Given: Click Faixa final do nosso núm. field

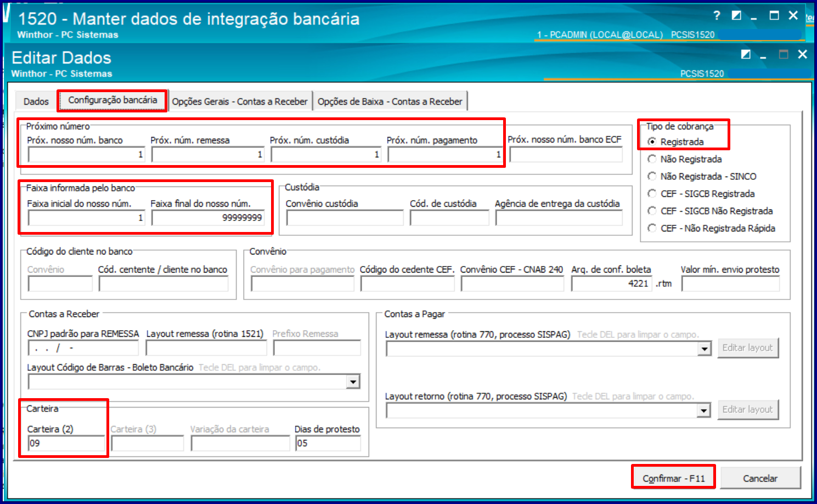Looking at the screenshot, I should pyautogui.click(x=208, y=218).
